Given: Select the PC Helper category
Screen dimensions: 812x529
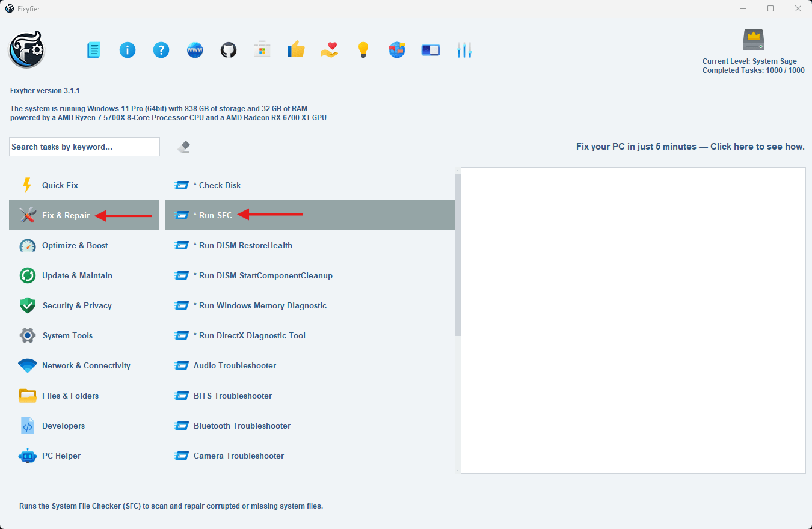Looking at the screenshot, I should pos(84,456).
